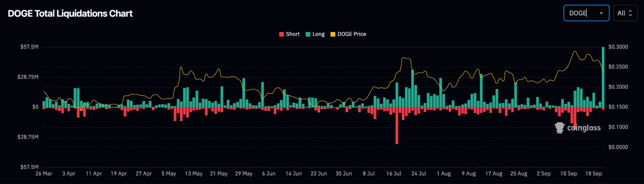
Task: Toggle the Long series in the legend
Action: (x=315, y=34)
